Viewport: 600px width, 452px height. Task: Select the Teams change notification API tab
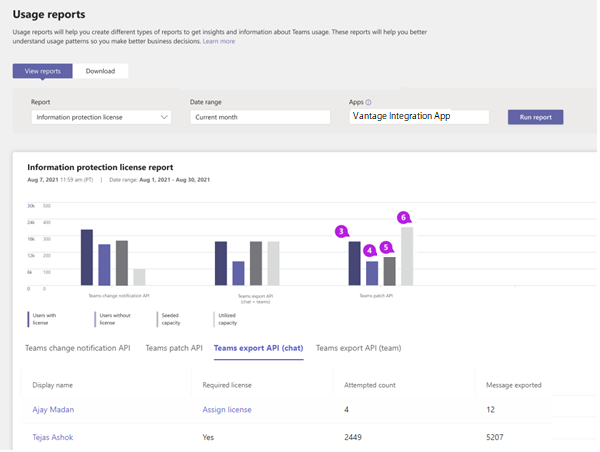[x=78, y=348]
